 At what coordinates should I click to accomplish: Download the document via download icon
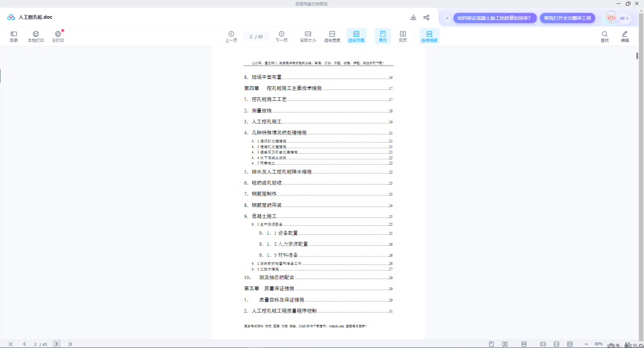413,17
